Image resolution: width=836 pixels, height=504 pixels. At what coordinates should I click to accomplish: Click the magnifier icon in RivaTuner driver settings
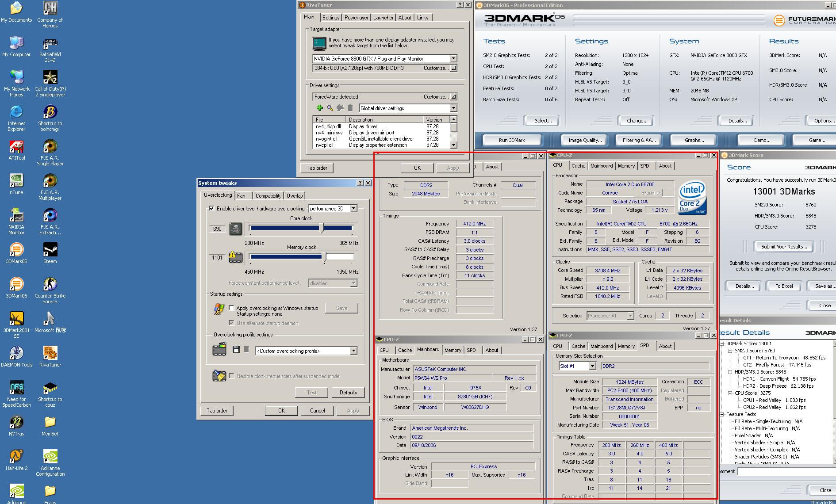tap(330, 108)
